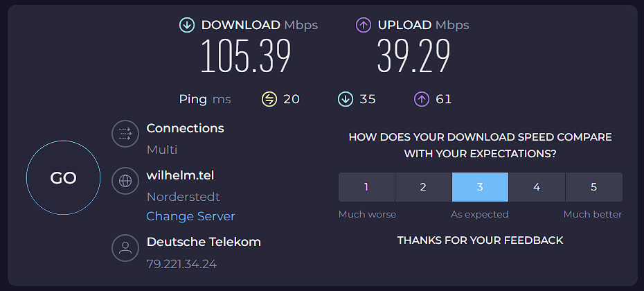Viewport: 644px width, 291px height.
Task: Rate download speed as 2
Action: tap(423, 187)
